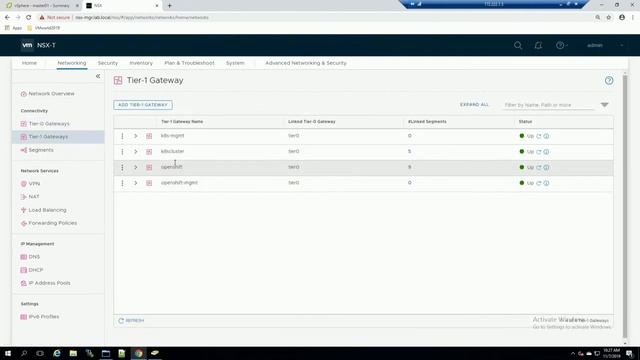Viewport: 640px width, 360px height.
Task: Open Tier-1 Gateways in the sidebar
Action: click(44, 137)
